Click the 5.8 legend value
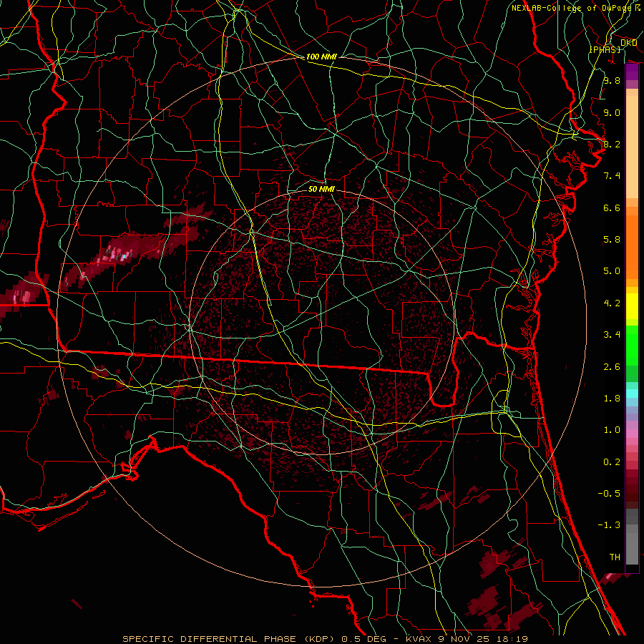The width and height of the screenshot is (644, 644). pos(612,240)
